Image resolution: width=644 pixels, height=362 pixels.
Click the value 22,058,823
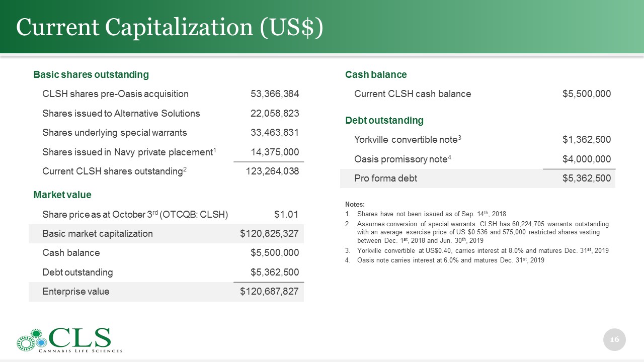[275, 113]
